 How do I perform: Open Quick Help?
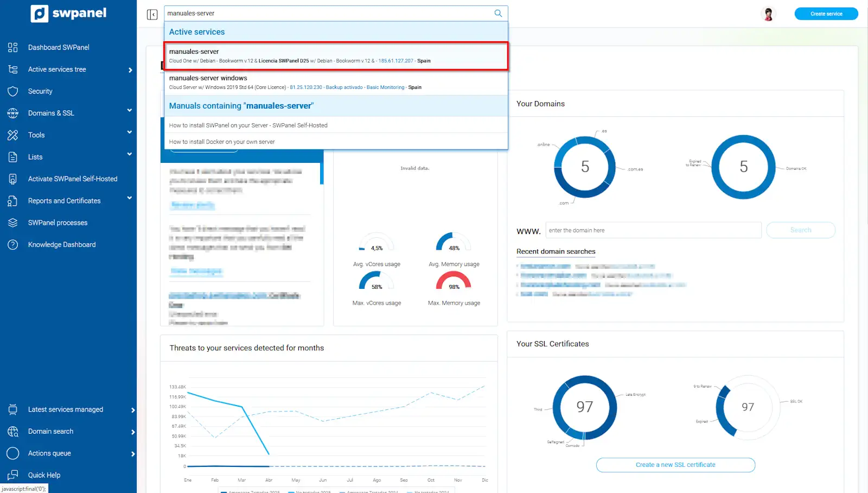(x=44, y=475)
